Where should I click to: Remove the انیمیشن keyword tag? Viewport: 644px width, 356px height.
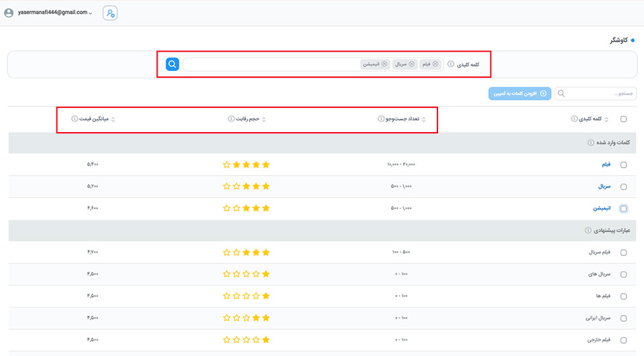(x=384, y=64)
